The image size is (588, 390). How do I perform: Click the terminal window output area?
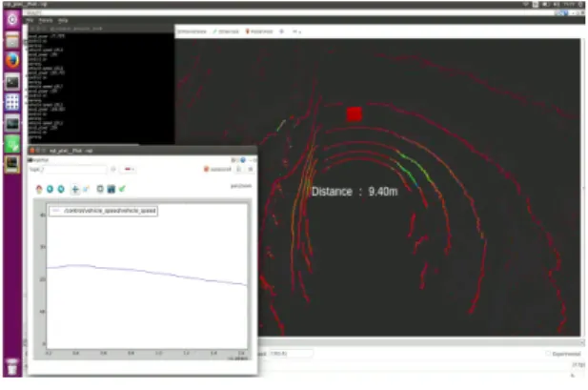tap(100, 89)
